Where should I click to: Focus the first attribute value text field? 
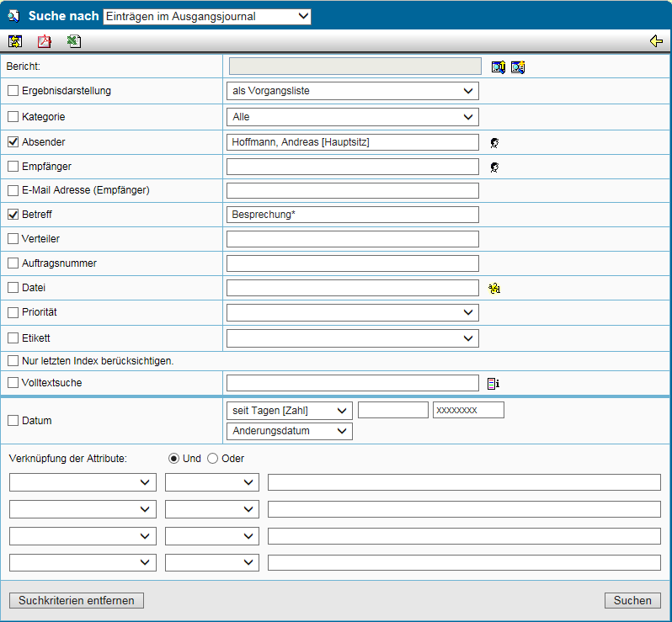[464, 482]
